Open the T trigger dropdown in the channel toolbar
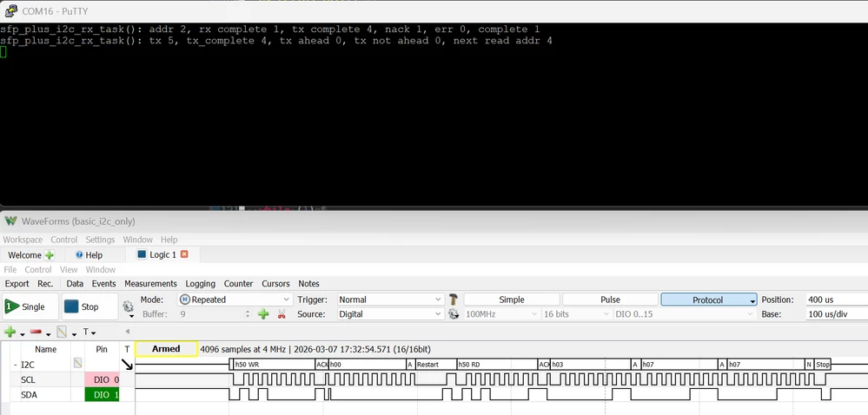 (x=89, y=332)
